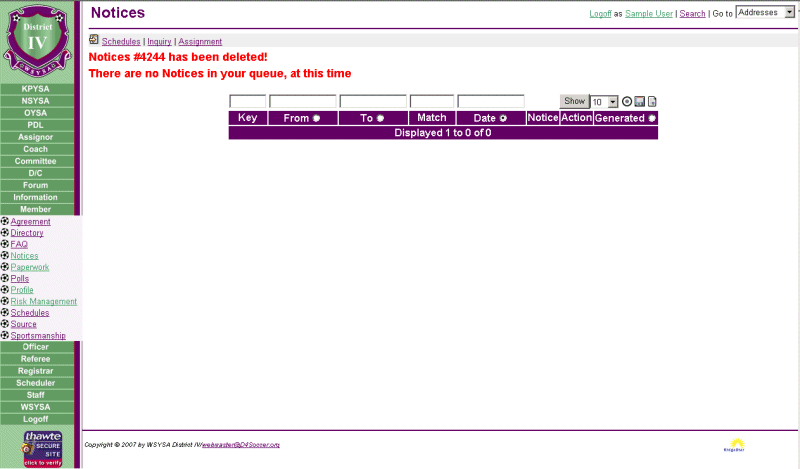Click the circular refresh icon near Show
Image resolution: width=800 pixels, height=469 pixels.
click(627, 102)
